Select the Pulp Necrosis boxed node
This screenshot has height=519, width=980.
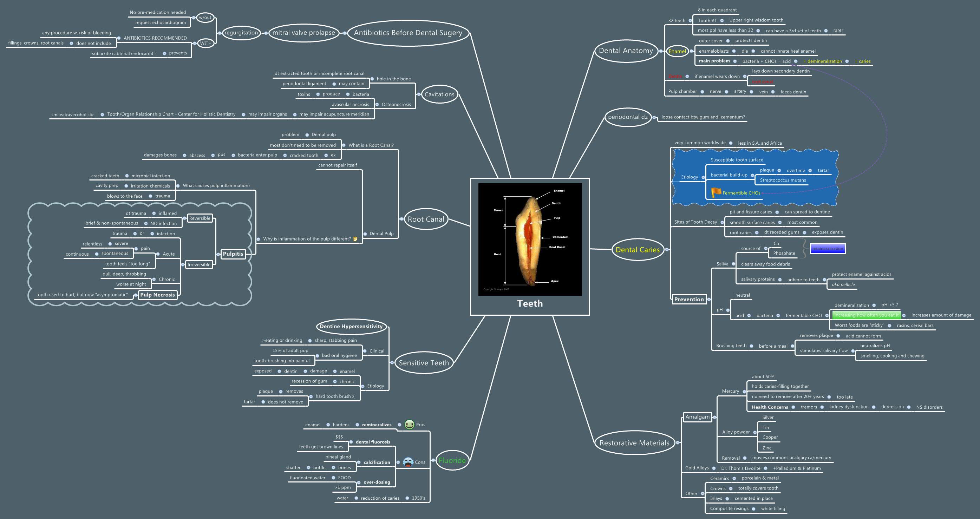pos(157,295)
